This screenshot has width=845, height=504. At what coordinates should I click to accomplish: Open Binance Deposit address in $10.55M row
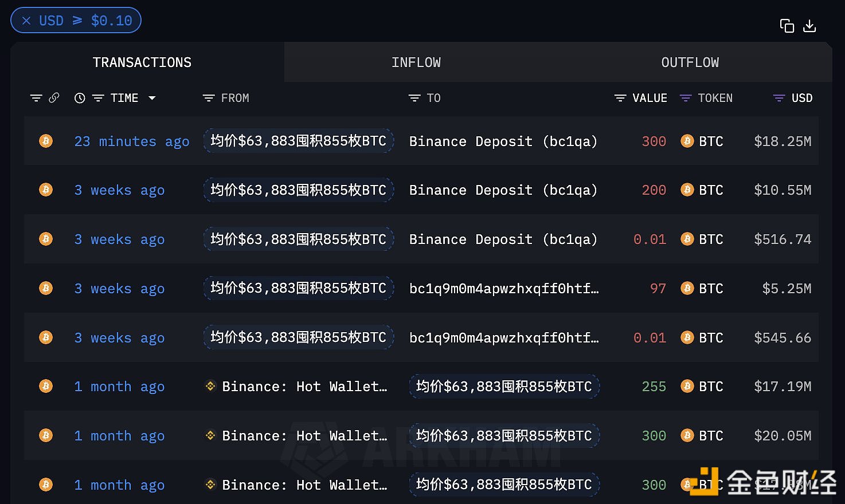pyautogui.click(x=503, y=190)
